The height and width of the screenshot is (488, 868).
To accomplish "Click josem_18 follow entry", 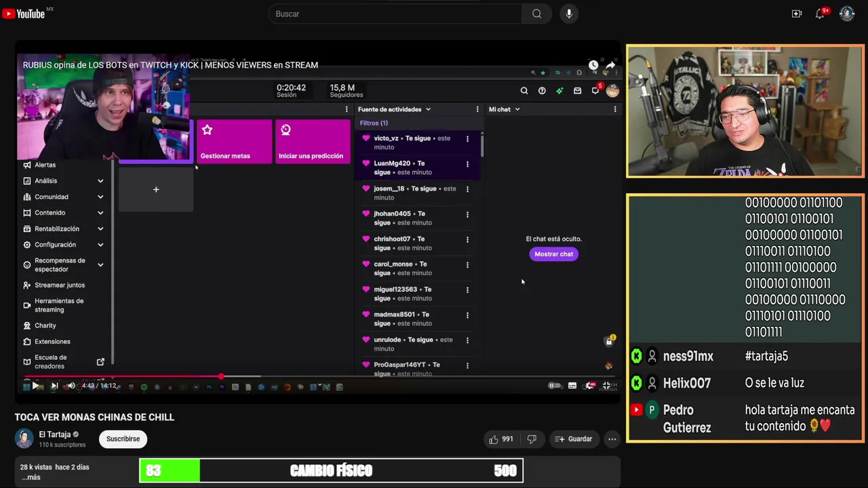I will point(417,193).
